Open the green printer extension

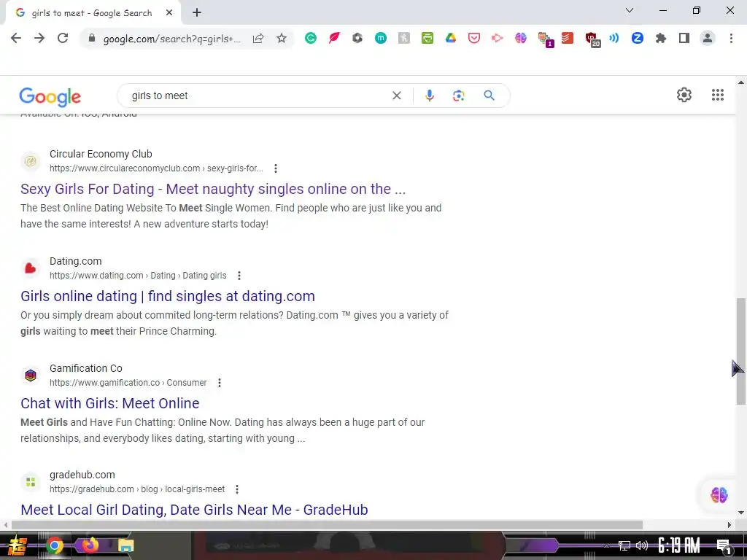coord(427,38)
